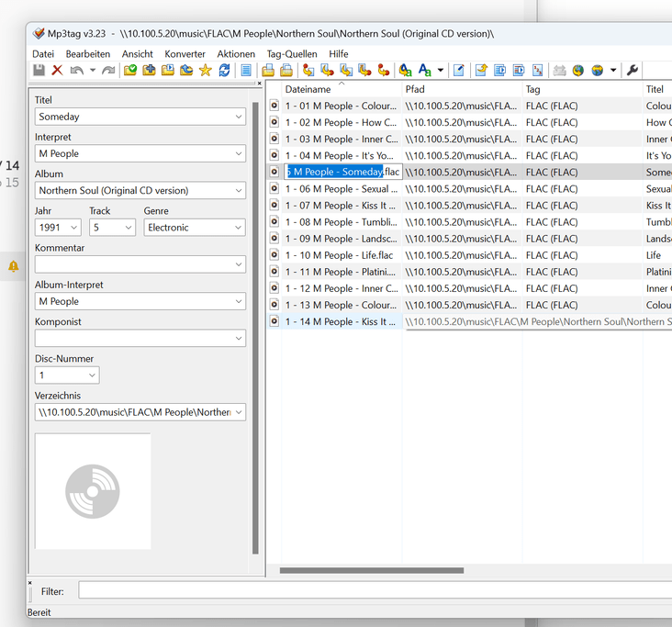Sort by the Pfad column header
Screen dimensions: 672x627
(462, 89)
